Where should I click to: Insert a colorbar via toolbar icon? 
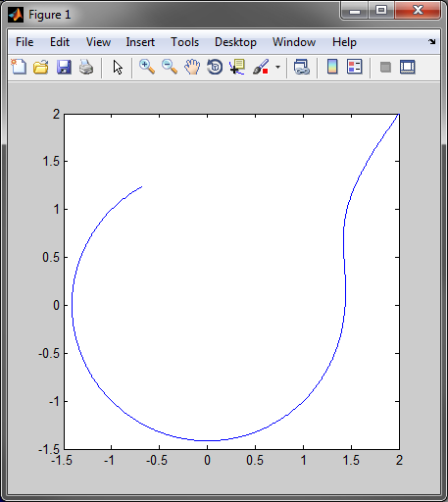pos(332,67)
